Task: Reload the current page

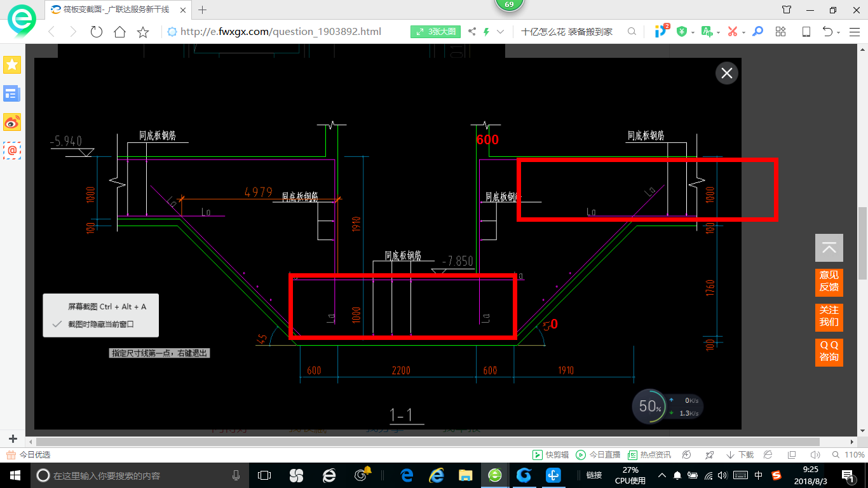Action: pyautogui.click(x=97, y=31)
